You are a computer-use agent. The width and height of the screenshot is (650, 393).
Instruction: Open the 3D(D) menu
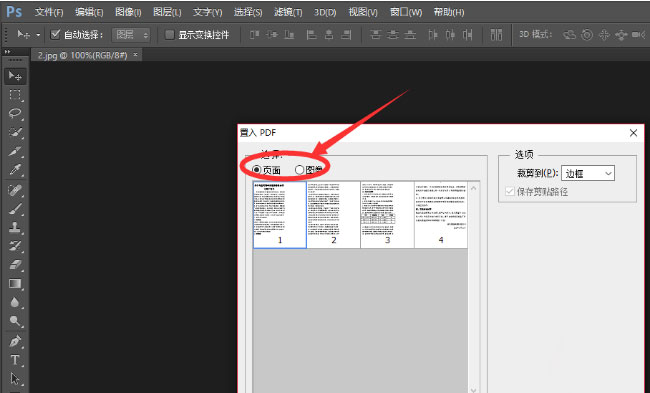(325, 12)
